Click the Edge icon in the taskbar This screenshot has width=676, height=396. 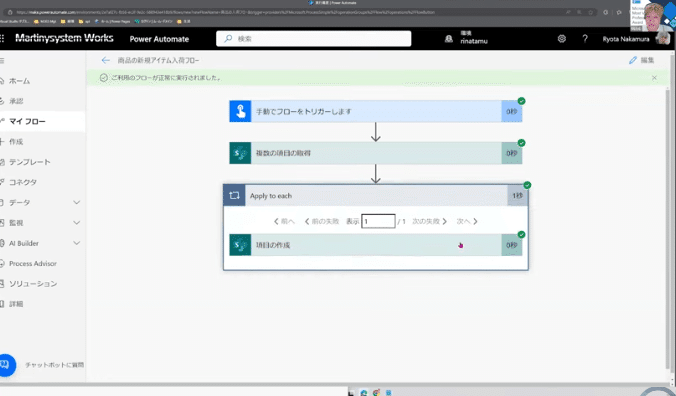coord(363,393)
